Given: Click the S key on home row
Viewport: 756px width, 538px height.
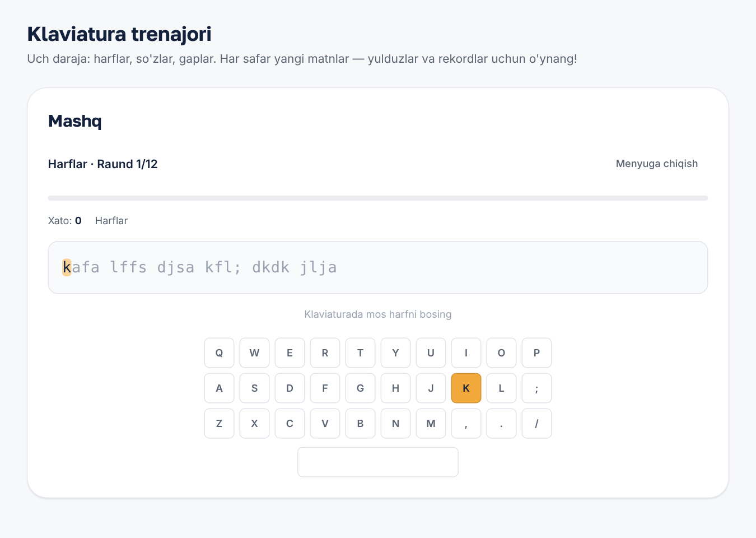Looking at the screenshot, I should click(254, 388).
